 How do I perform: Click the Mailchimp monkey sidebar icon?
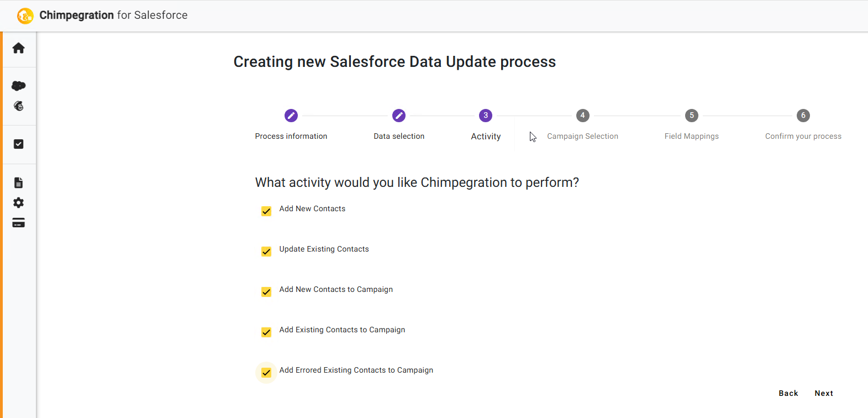(18, 106)
